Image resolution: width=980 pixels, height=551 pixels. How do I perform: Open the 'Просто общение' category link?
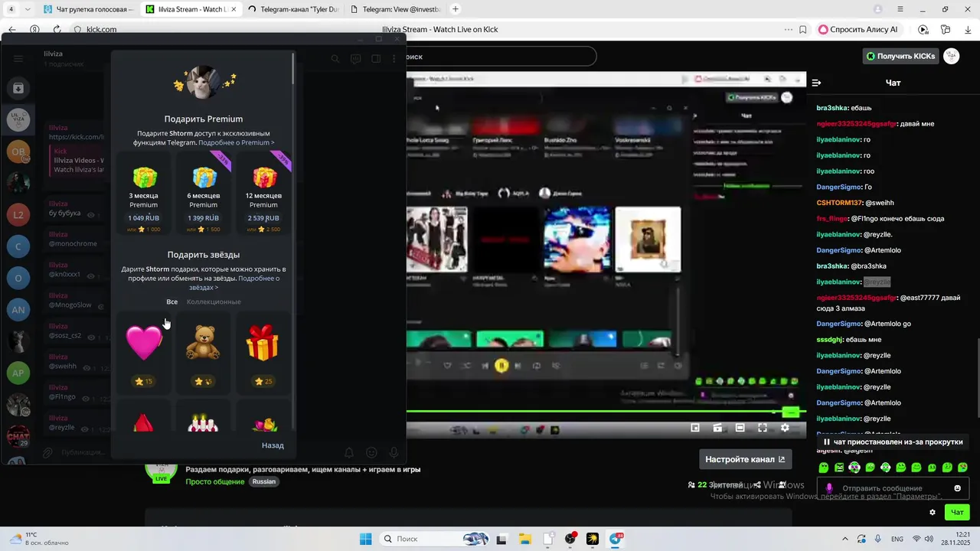coord(215,481)
